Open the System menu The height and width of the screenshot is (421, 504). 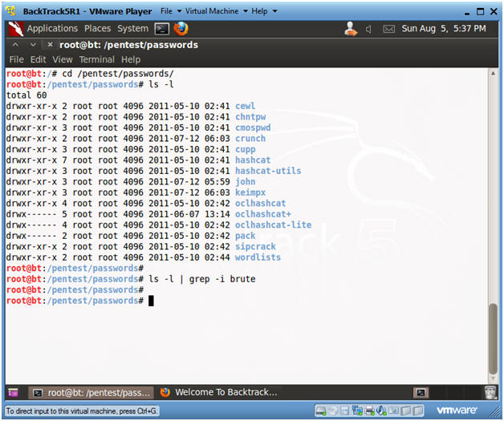click(x=132, y=29)
